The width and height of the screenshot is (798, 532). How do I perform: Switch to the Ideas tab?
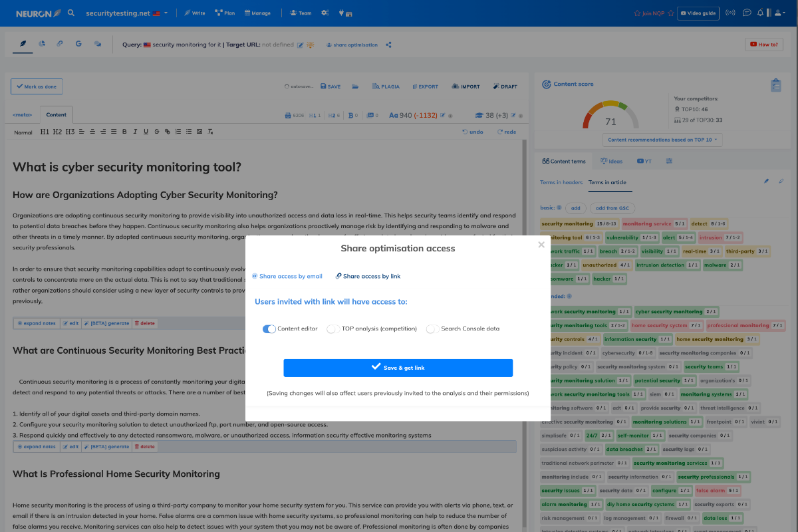[611, 161]
